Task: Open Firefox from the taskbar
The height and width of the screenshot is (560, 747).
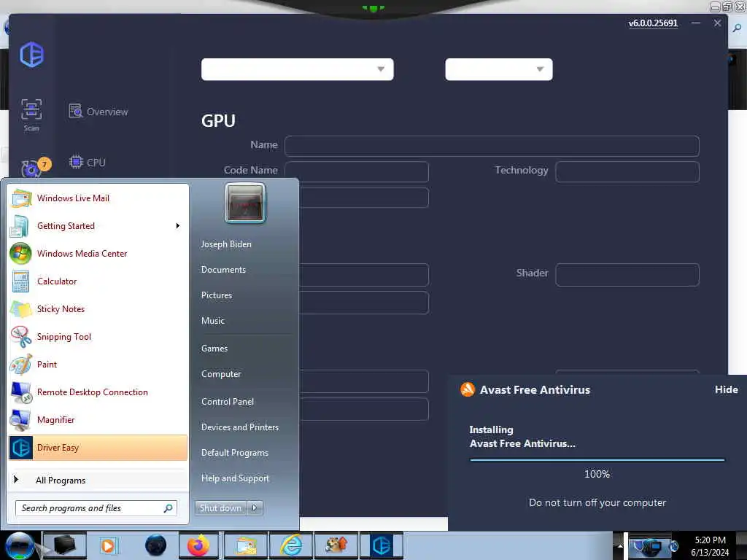Action: pos(198,545)
